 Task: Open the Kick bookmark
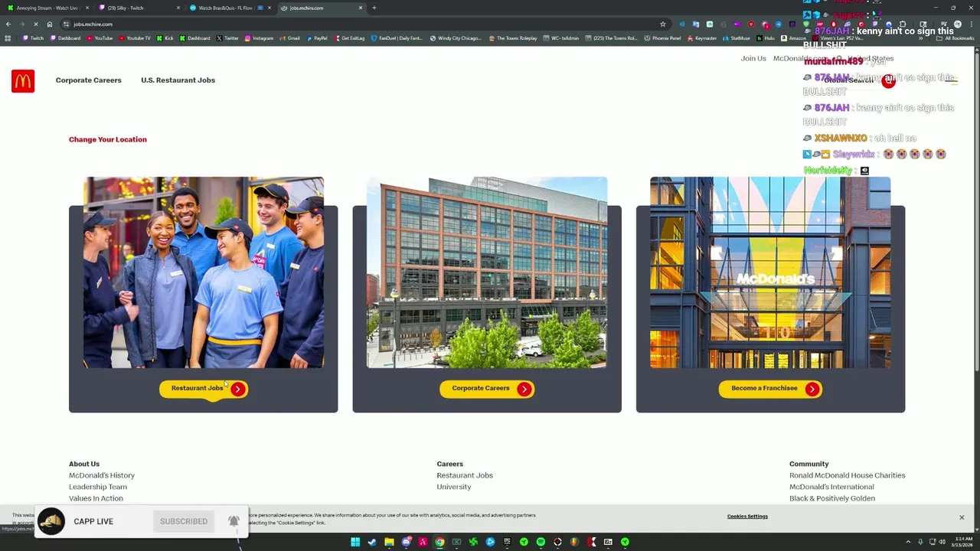165,38
